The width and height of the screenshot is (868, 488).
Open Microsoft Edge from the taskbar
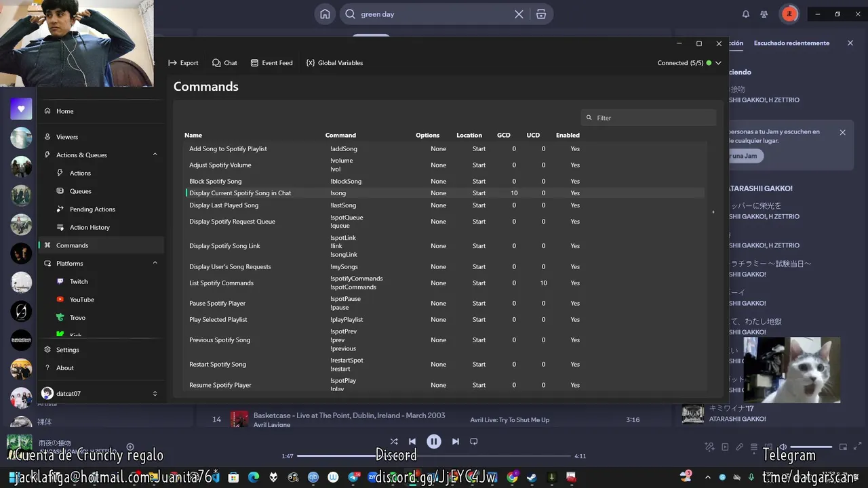[x=254, y=477]
